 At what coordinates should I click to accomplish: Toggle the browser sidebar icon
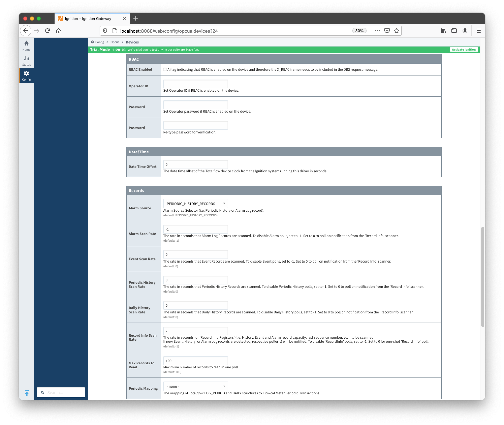[454, 31]
